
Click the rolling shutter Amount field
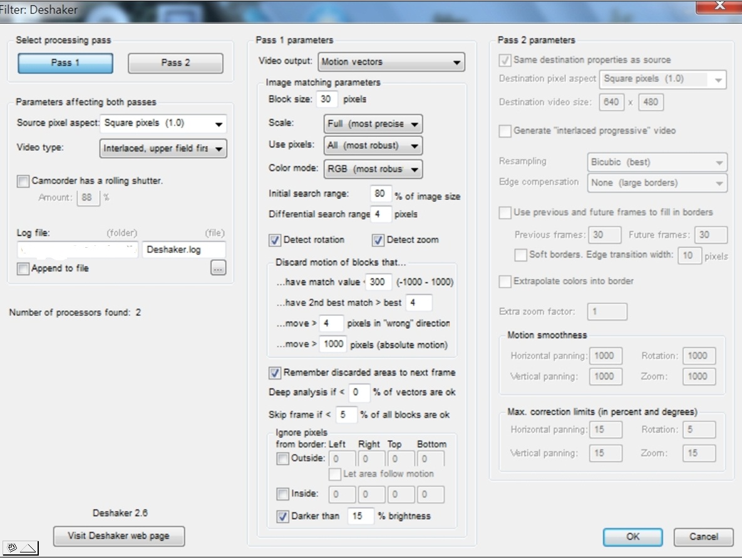(88, 198)
